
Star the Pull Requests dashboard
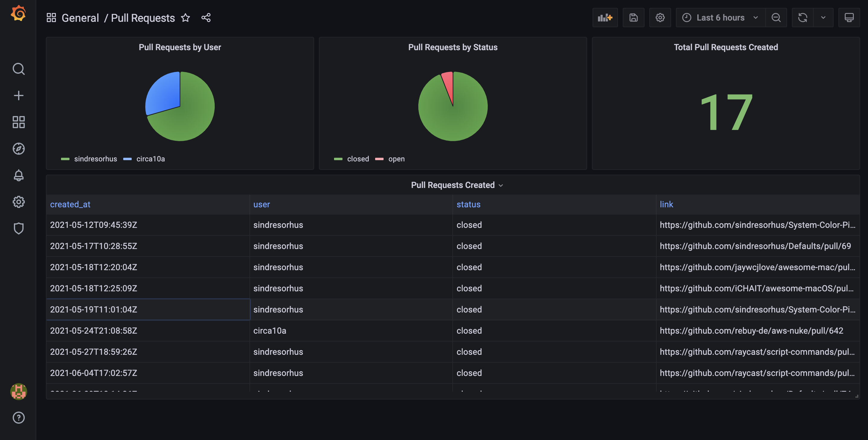pos(185,18)
